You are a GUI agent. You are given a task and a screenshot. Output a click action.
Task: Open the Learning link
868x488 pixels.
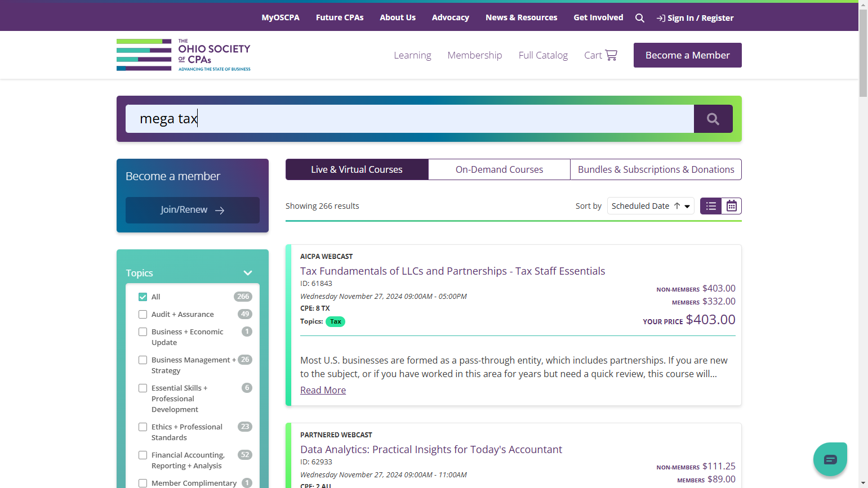(412, 55)
